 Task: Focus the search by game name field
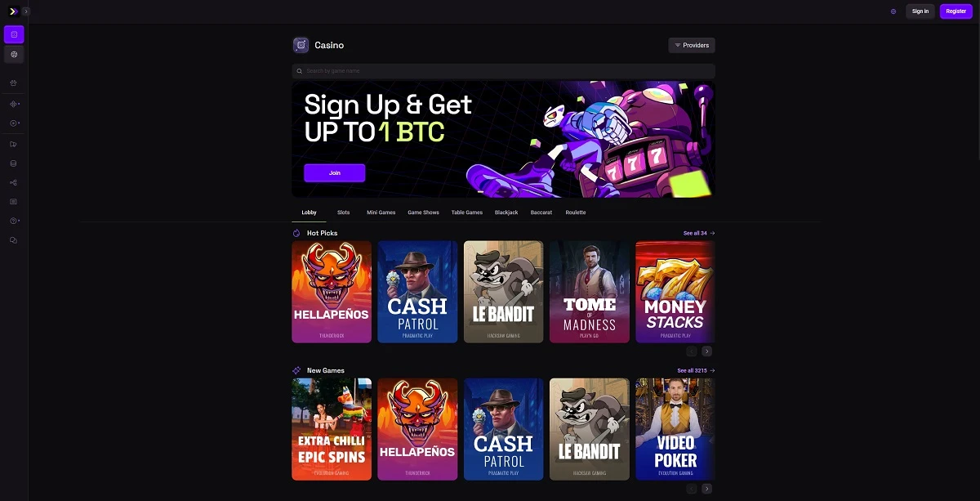click(x=504, y=71)
